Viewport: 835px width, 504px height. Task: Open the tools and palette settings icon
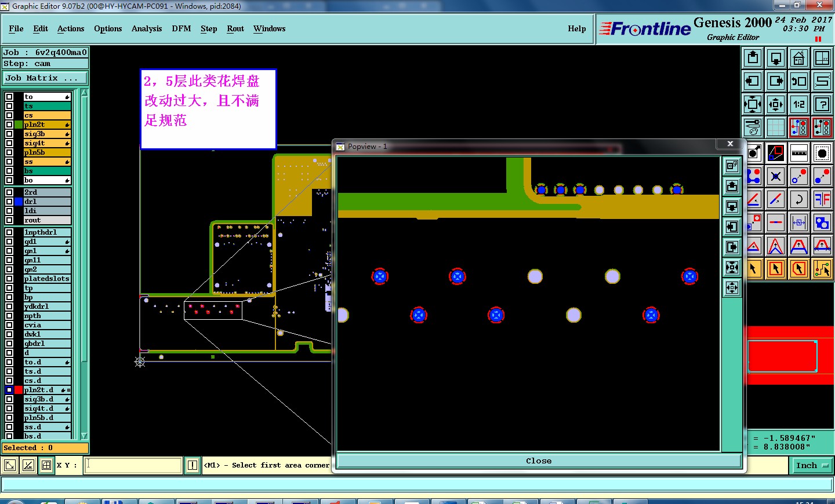tap(753, 127)
